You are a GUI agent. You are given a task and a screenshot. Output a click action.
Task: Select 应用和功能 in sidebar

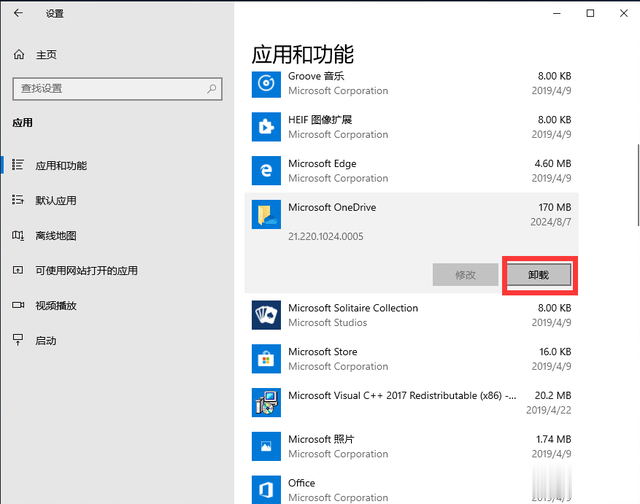(61, 165)
